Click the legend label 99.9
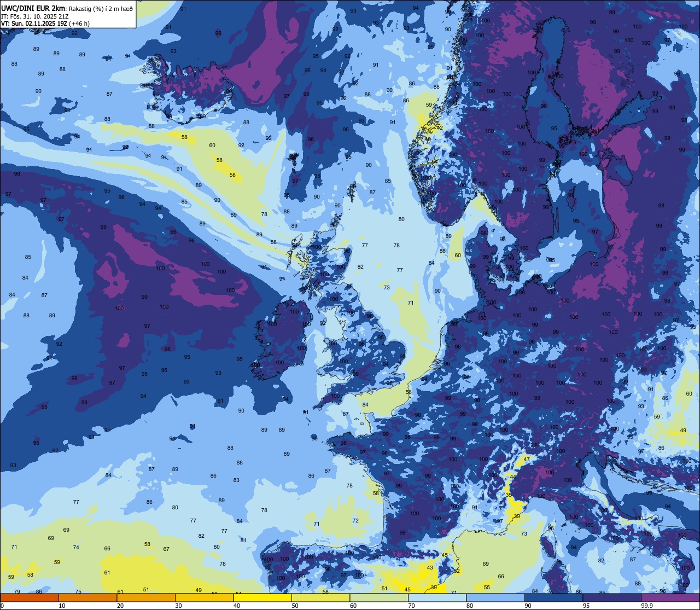 (647, 606)
